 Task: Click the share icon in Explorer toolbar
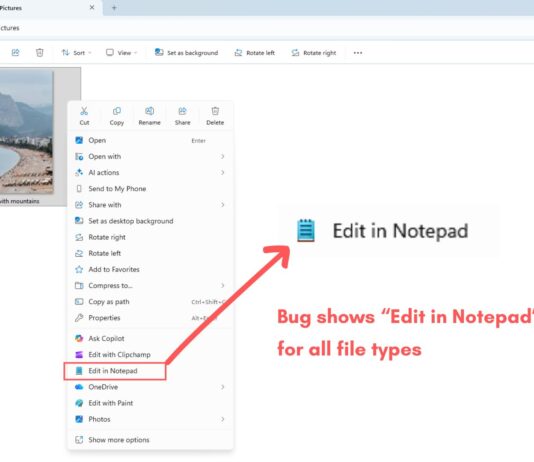[x=15, y=53]
